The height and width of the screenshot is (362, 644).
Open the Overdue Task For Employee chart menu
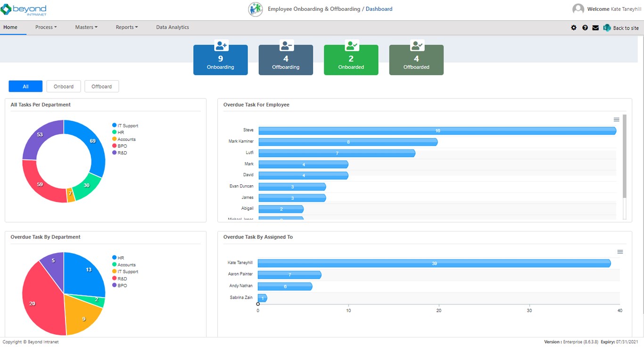[616, 120]
